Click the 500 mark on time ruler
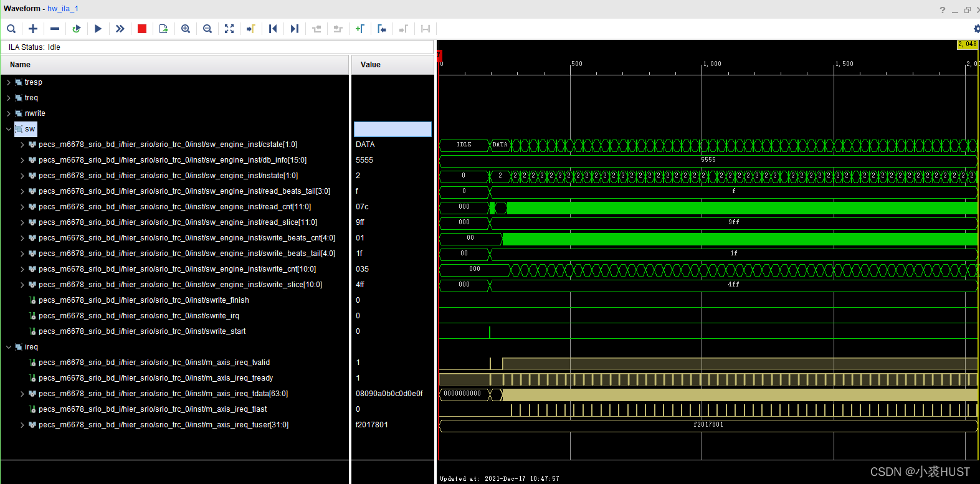980x484 pixels. click(x=577, y=64)
